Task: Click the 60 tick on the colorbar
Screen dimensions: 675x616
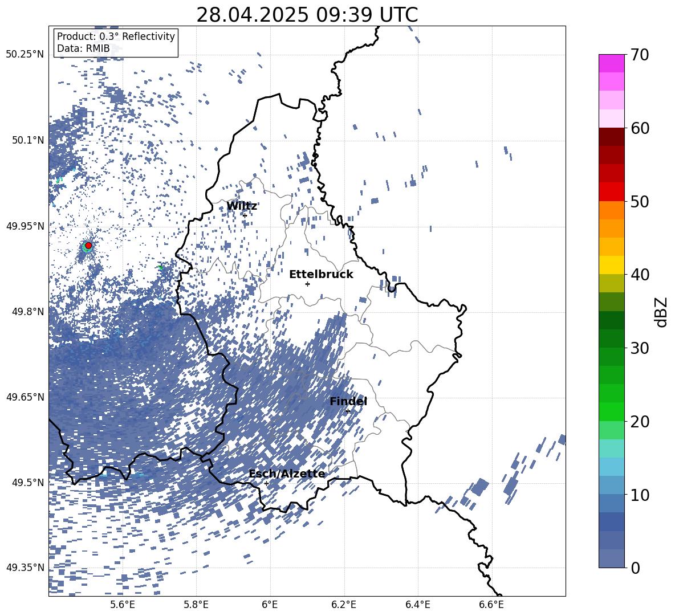Action: [x=640, y=128]
